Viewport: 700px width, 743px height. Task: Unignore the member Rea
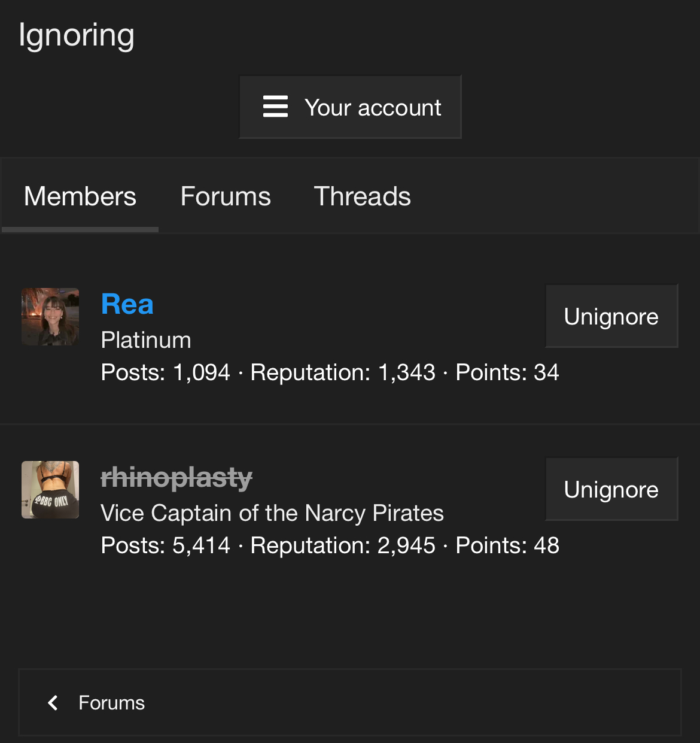click(611, 316)
